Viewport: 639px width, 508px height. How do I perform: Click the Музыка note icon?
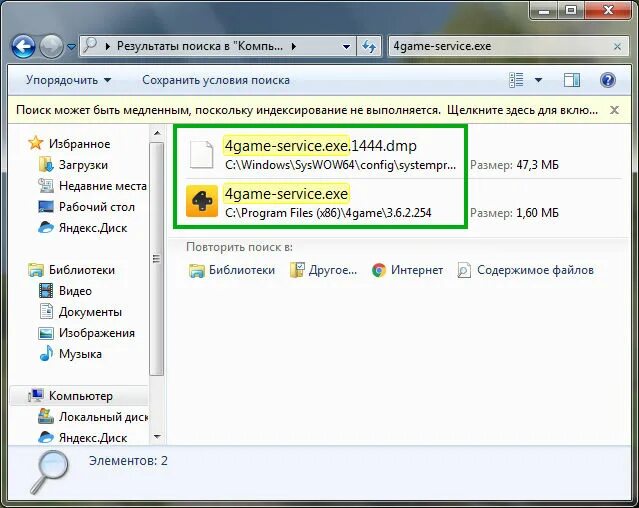[x=46, y=353]
